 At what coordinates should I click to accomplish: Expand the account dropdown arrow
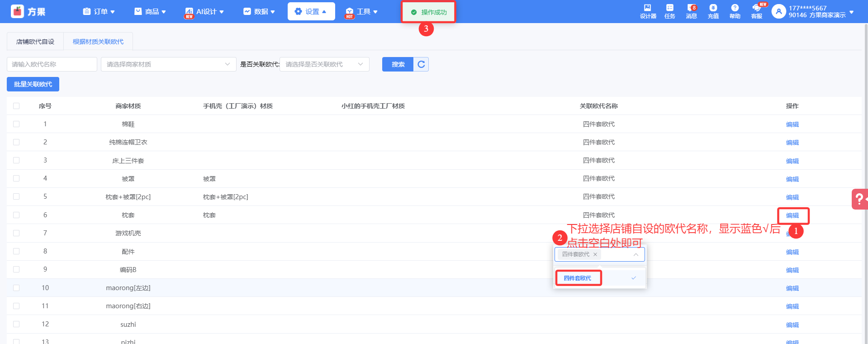coord(852,12)
